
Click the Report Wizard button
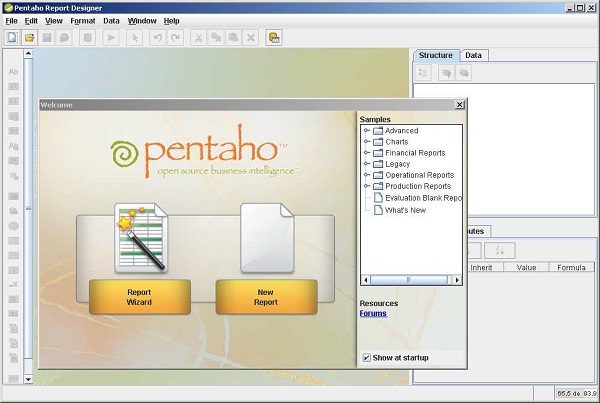[140, 297]
